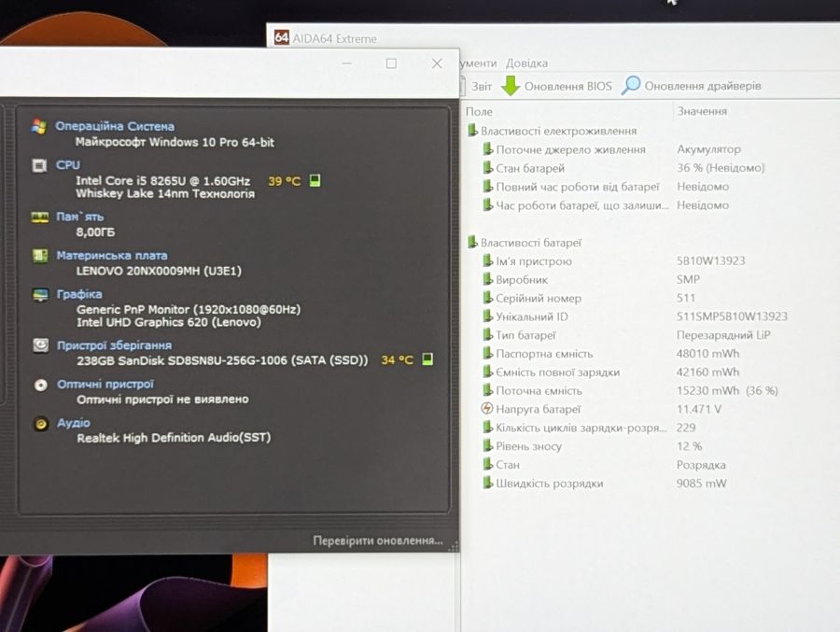Screen dimensions: 840x632
Task: Click the Значення column header
Action: [x=702, y=111]
